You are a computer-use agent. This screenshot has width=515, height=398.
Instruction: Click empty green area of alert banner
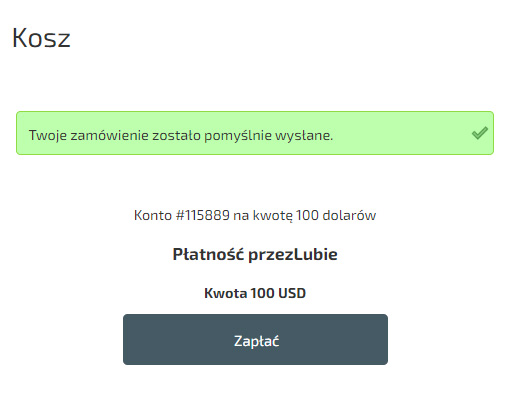[400, 133]
